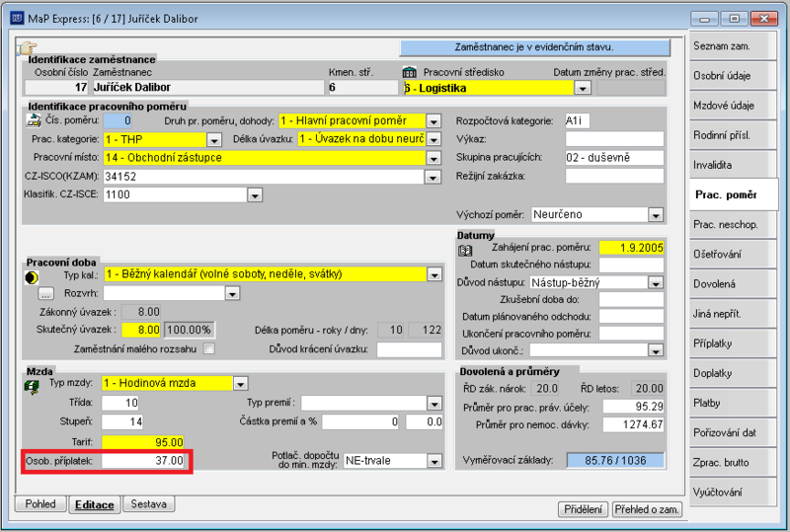Click the MaP Express title bar app icon
Screen dimensions: 790x532
click(17, 19)
